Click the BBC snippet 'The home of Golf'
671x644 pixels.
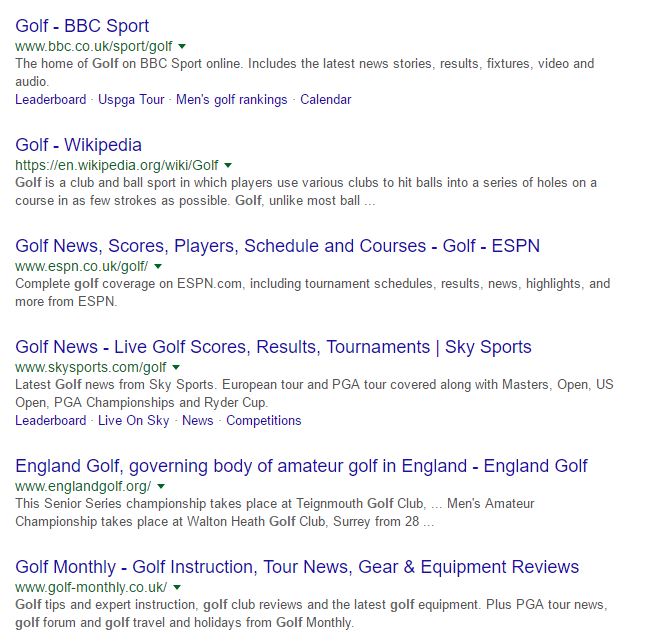[x=67, y=63]
